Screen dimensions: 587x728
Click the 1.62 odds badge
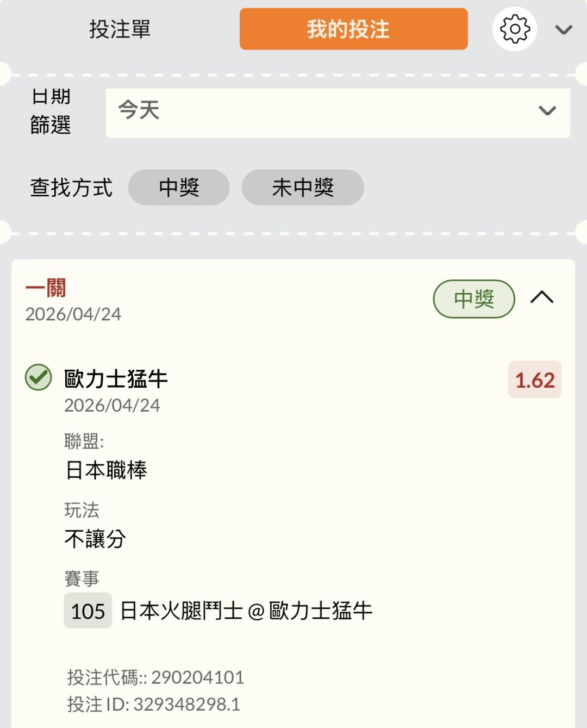(x=535, y=380)
